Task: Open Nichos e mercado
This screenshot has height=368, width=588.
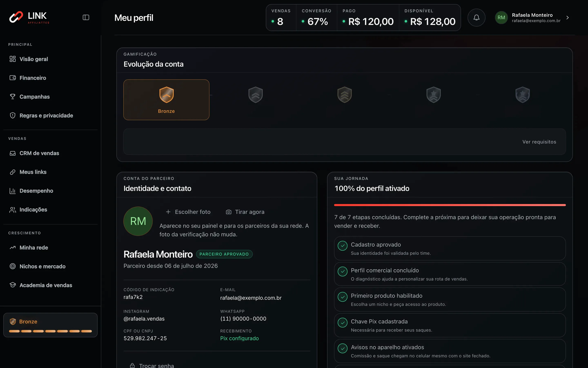Action: pos(50,266)
